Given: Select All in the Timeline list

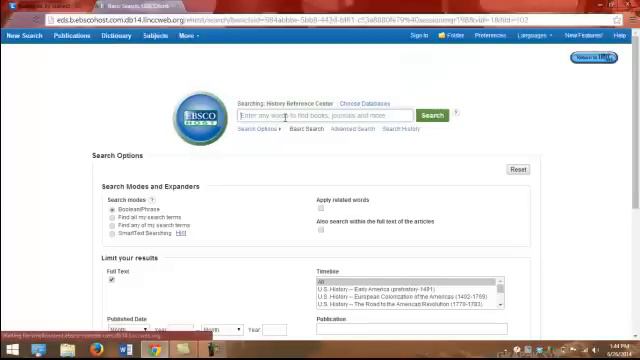Looking at the screenshot, I should (x=406, y=282).
